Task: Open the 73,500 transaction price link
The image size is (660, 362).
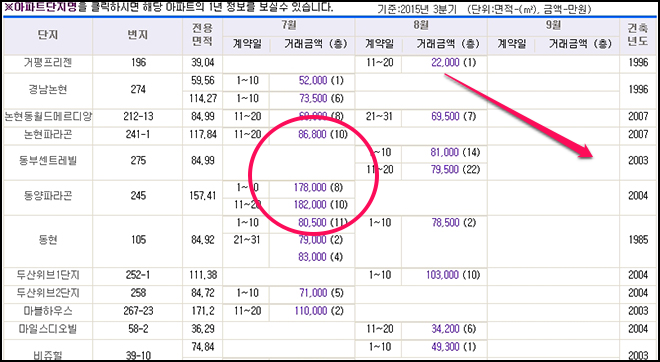Action: coord(313,98)
